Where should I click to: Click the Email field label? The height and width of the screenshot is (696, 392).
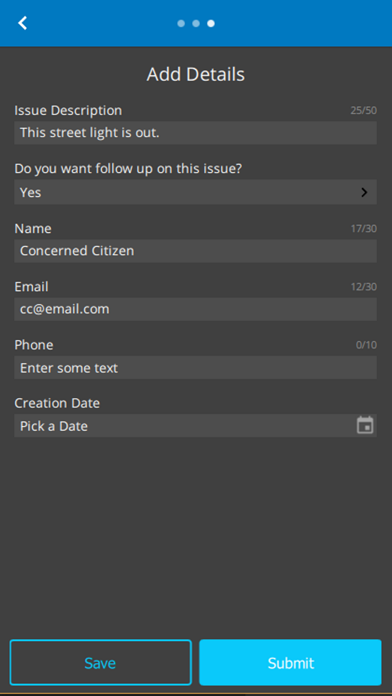tap(32, 287)
